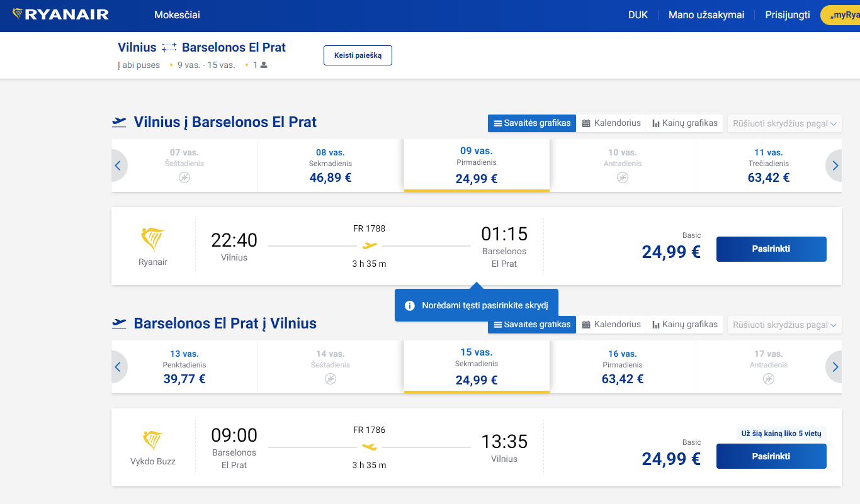860x504 pixels.
Task: Click the information icon in the blue tooltip
Action: pos(410,306)
